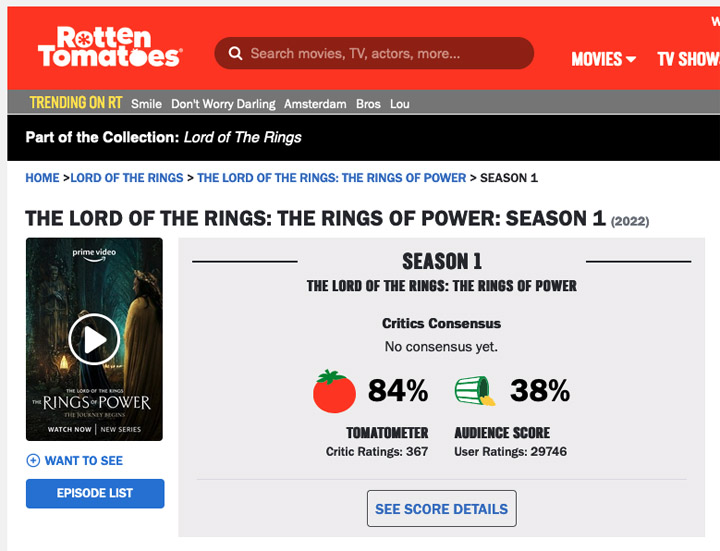Viewport: 720px width, 551px height.
Task: Open the Lord of the Rings breadcrumb
Action: [x=127, y=178]
